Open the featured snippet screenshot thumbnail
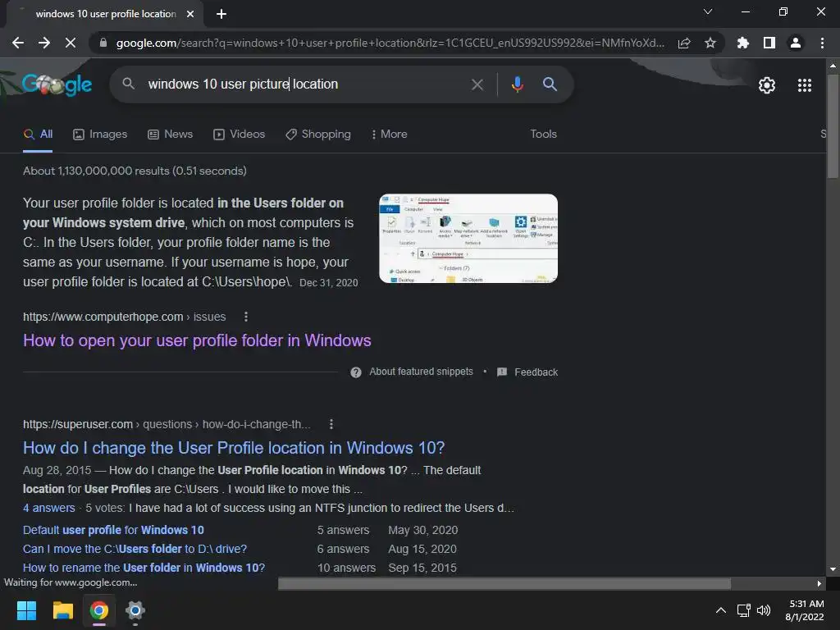The width and height of the screenshot is (840, 630). pyautogui.click(x=468, y=239)
